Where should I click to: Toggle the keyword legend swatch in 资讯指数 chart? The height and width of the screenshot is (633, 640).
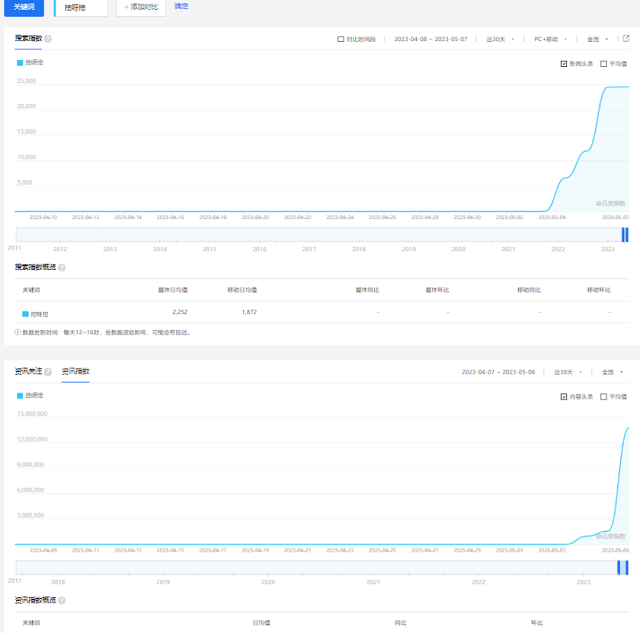(x=20, y=395)
